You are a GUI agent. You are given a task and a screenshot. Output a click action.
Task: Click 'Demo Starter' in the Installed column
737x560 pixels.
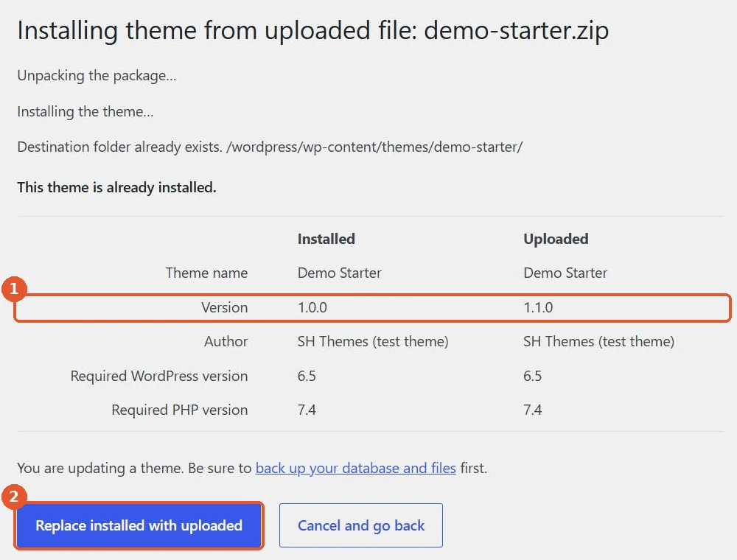coord(339,273)
